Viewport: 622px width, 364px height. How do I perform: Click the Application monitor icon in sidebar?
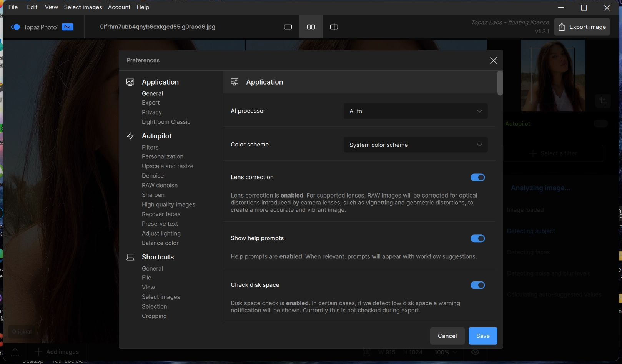pos(130,82)
